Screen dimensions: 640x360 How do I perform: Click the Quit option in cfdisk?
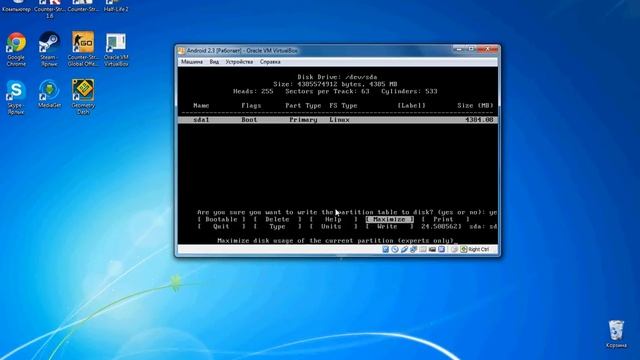click(x=221, y=226)
